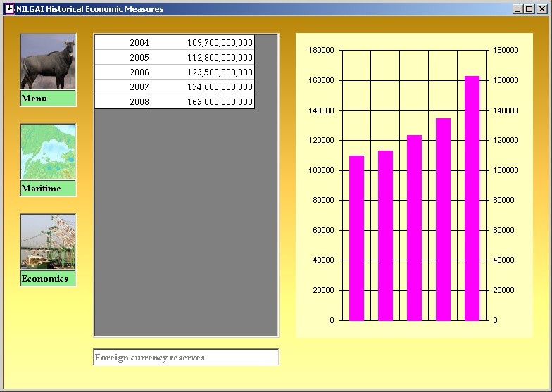
Task: Click the tallest magenta bar in chart
Action: 472,198
